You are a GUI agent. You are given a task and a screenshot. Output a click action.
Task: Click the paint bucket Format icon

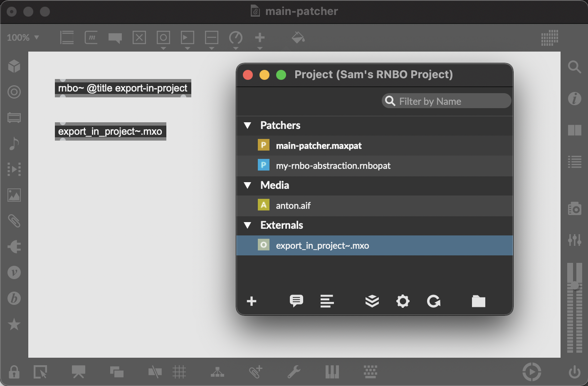pos(298,37)
